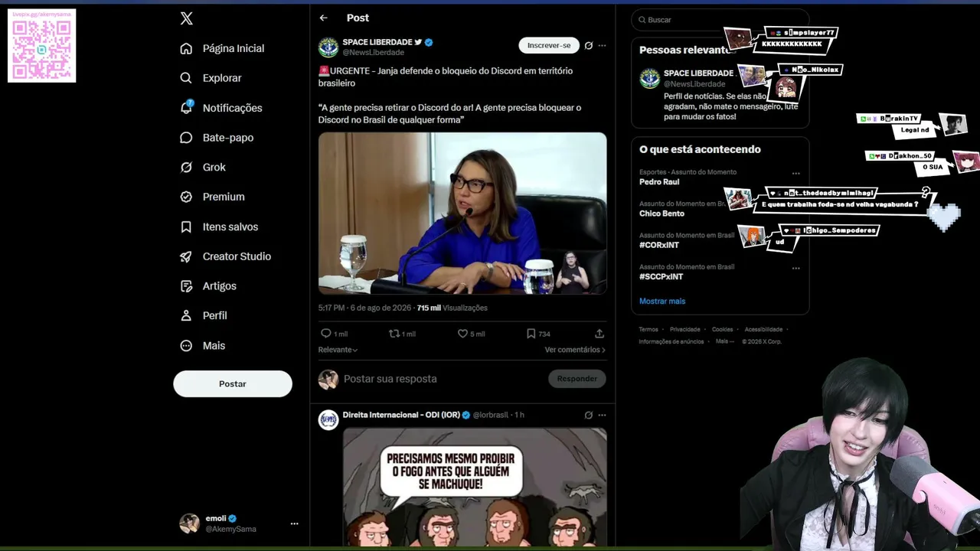The height and width of the screenshot is (551, 980).
Task: Open Bate-papo via the chat bubble icon
Action: pos(186,138)
